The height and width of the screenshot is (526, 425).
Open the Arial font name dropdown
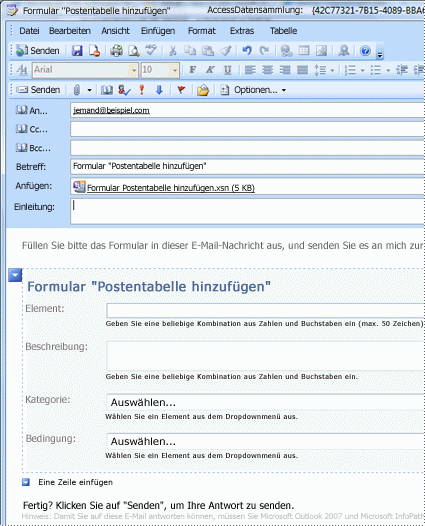point(134,70)
